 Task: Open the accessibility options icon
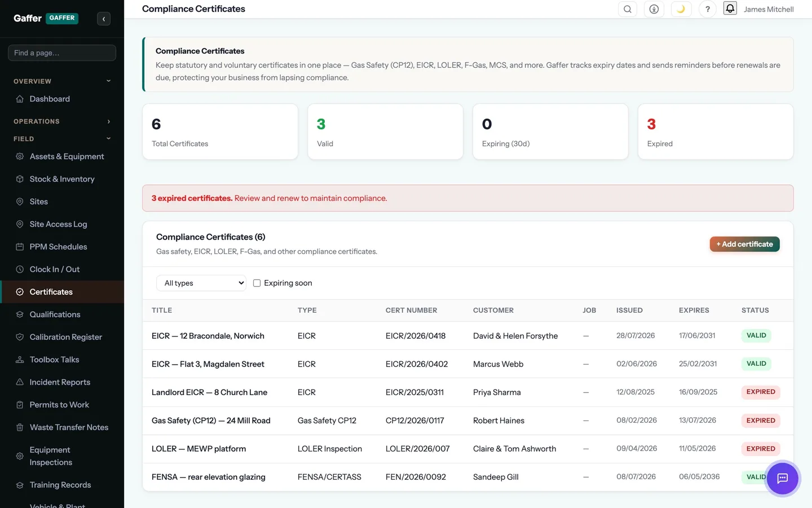pos(654,9)
